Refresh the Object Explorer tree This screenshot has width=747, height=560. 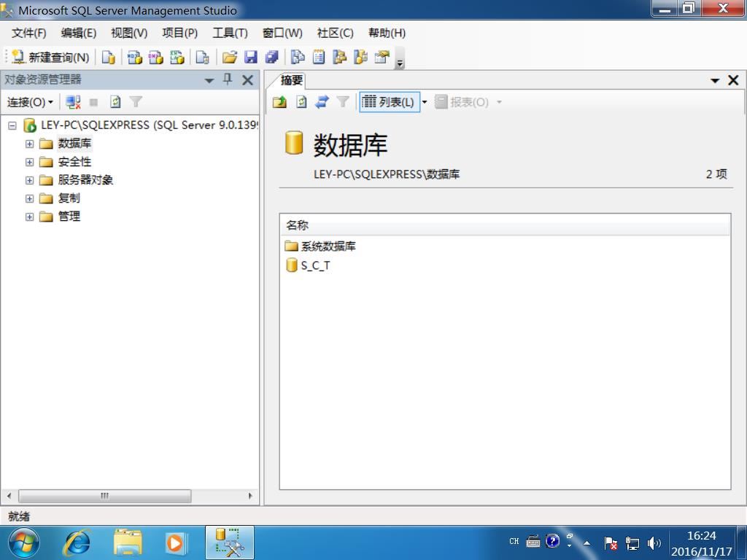[x=115, y=102]
